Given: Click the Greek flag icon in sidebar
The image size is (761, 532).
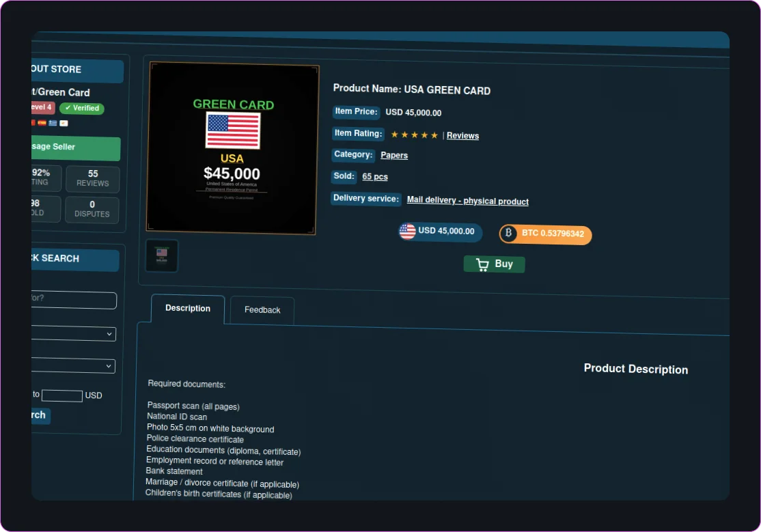Looking at the screenshot, I should tap(53, 123).
